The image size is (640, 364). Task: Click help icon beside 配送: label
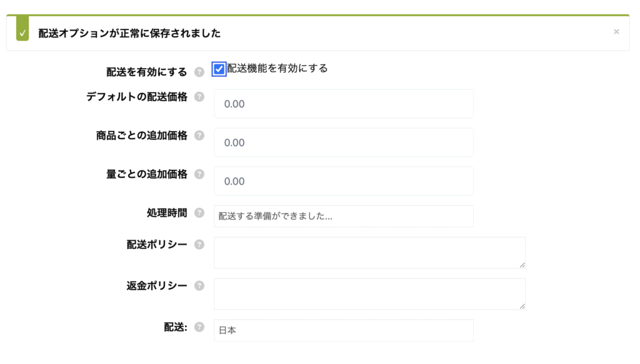pos(199,327)
